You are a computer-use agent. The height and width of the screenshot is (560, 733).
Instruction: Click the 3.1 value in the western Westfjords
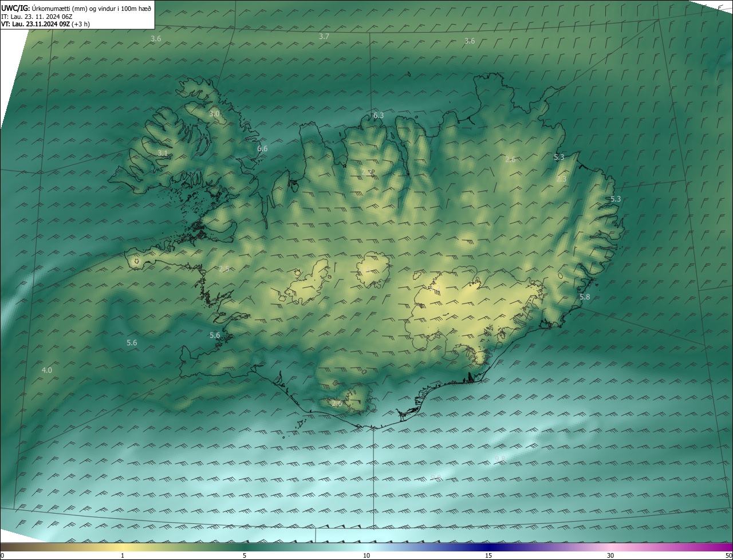(163, 153)
